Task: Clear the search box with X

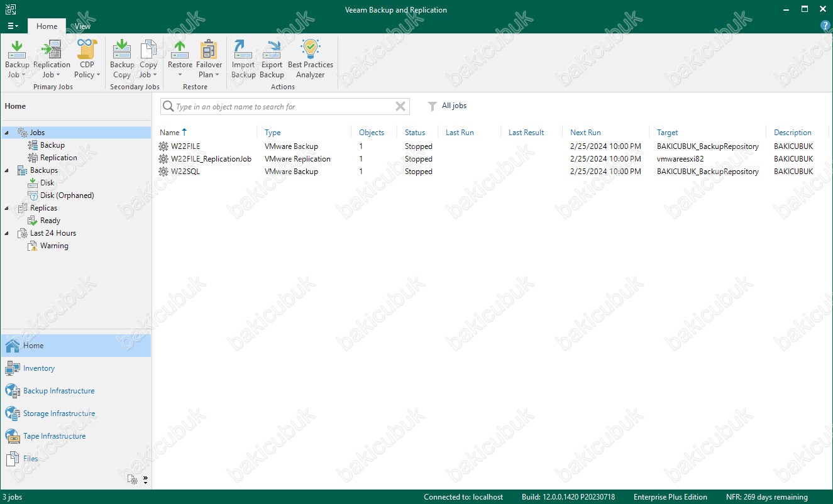Action: pyautogui.click(x=400, y=106)
